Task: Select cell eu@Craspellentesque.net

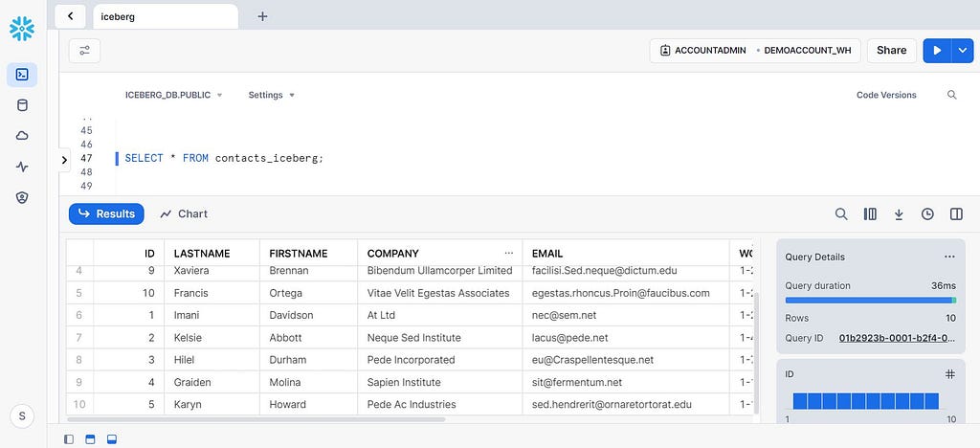Action: (x=626, y=360)
